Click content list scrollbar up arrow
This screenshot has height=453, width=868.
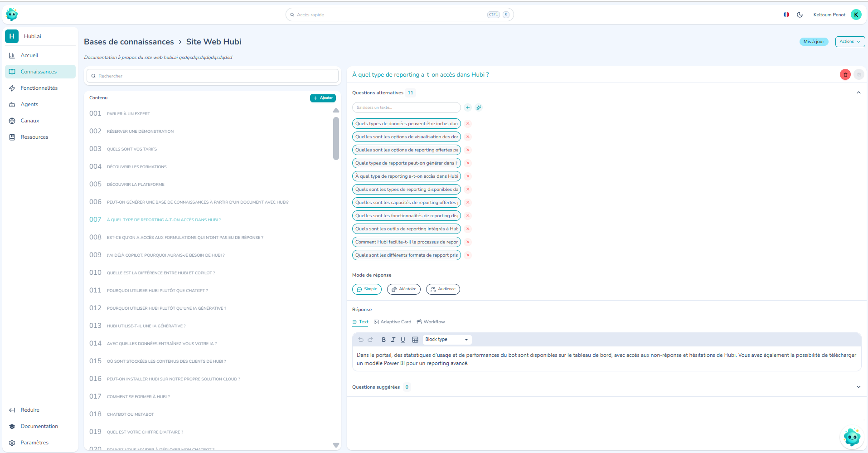[336, 111]
